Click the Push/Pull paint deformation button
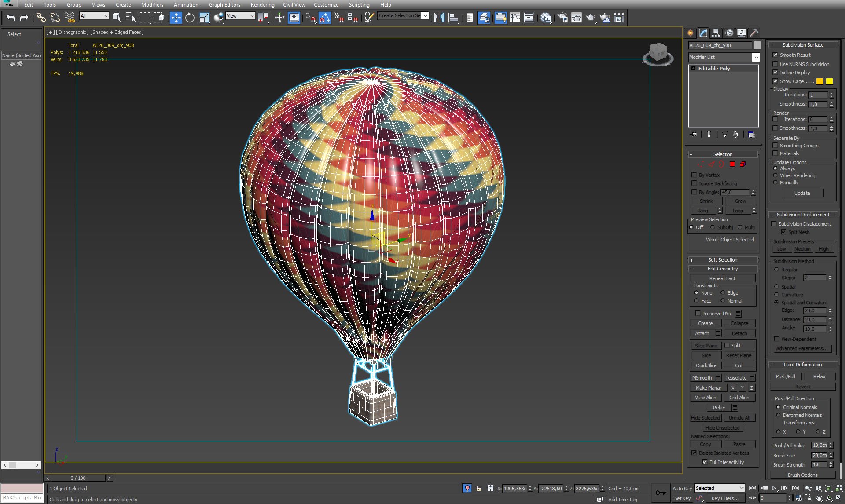Image resolution: width=845 pixels, height=504 pixels. (785, 376)
